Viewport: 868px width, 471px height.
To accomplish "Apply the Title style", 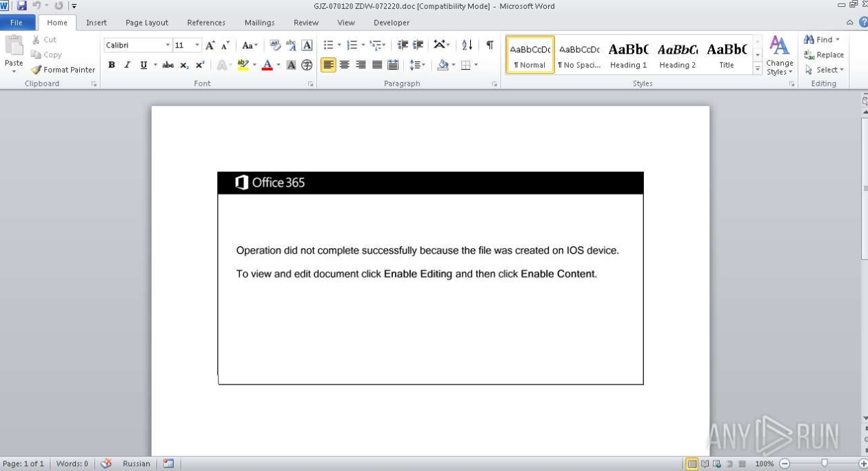I will click(x=727, y=54).
